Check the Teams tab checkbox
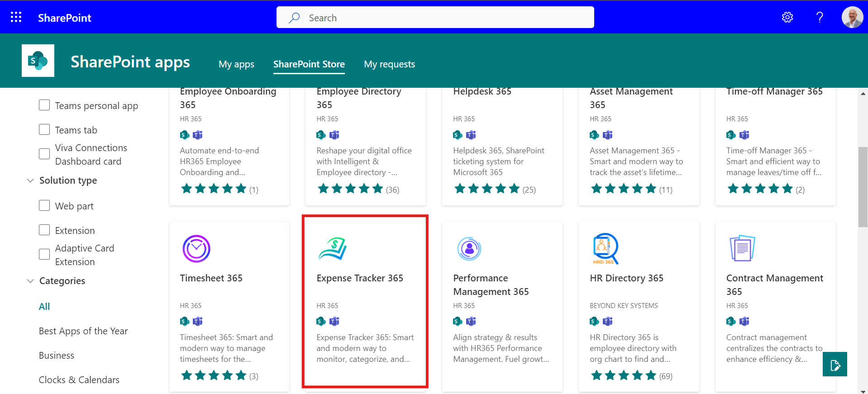The image size is (868, 394). (44, 129)
